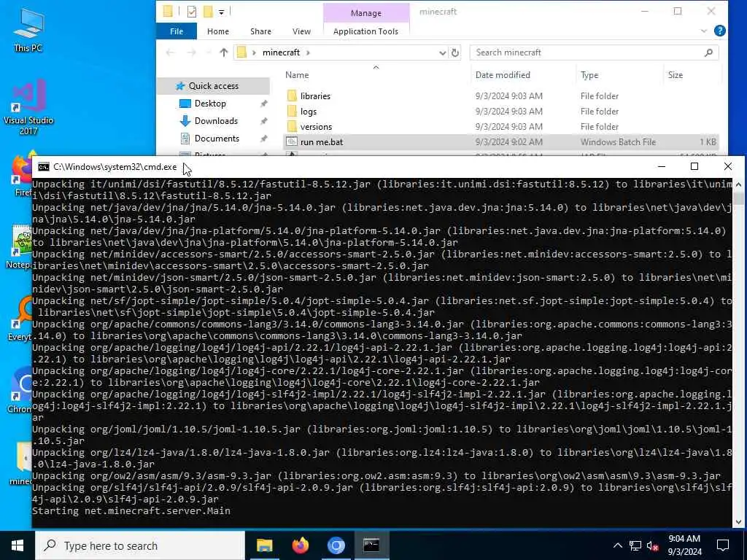The height and width of the screenshot is (560, 747).
Task: Sort by Name column header
Action: point(297,75)
